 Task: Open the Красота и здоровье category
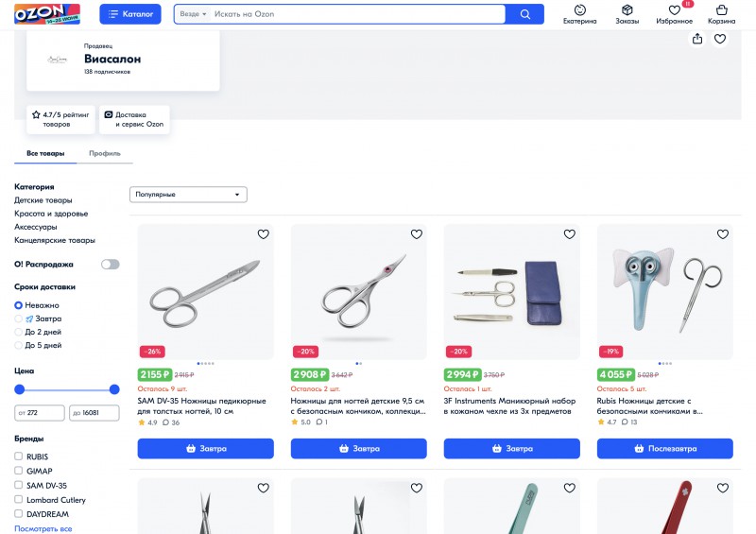point(51,214)
